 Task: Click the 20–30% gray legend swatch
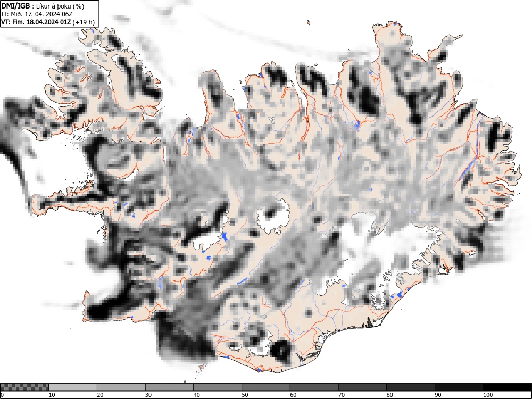tap(121, 387)
